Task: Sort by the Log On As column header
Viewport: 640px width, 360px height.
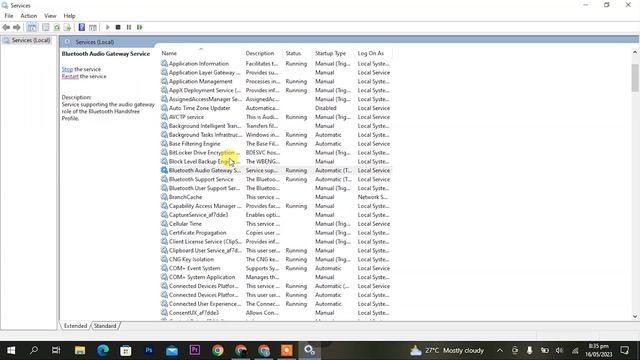Action: pos(373,53)
